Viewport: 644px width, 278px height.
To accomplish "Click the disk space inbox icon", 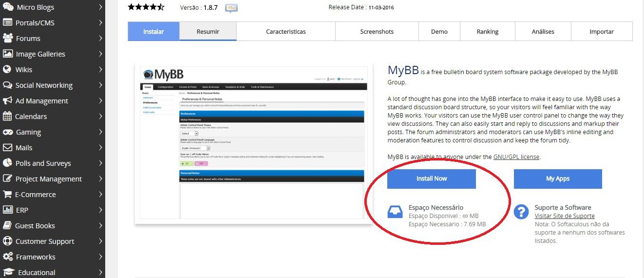I will (x=395, y=212).
